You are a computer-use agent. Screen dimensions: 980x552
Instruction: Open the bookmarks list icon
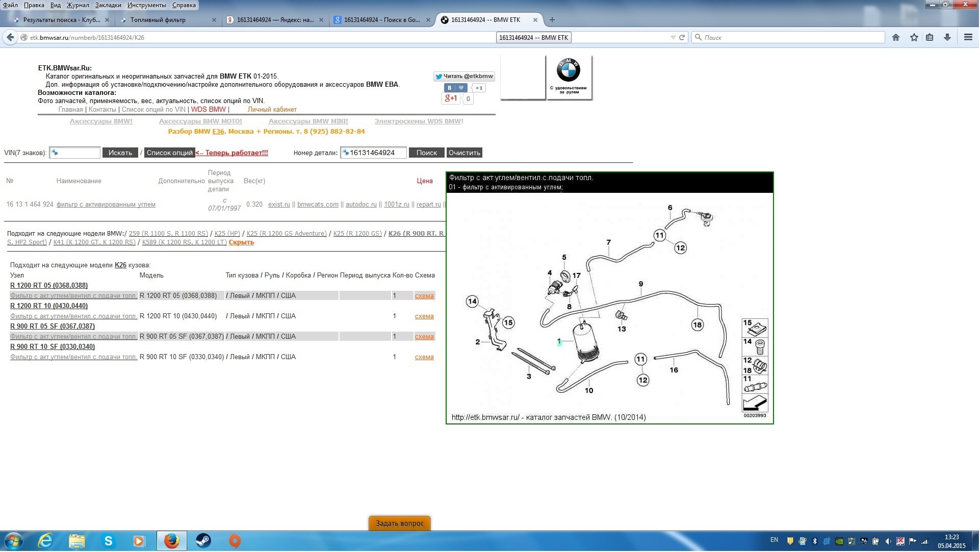930,37
